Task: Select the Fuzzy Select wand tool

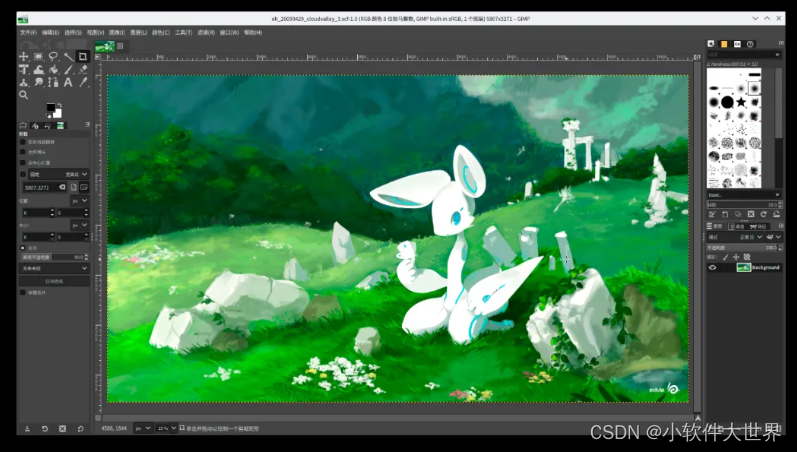Action: click(x=68, y=56)
